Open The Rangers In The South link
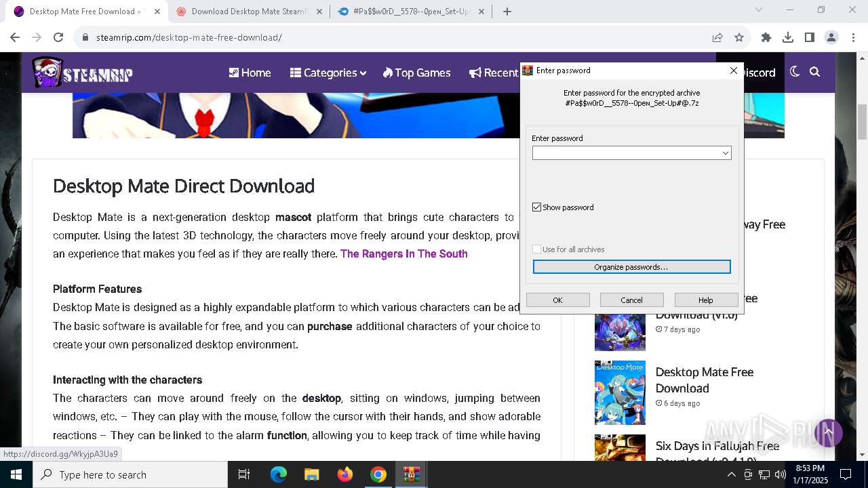 pos(403,253)
